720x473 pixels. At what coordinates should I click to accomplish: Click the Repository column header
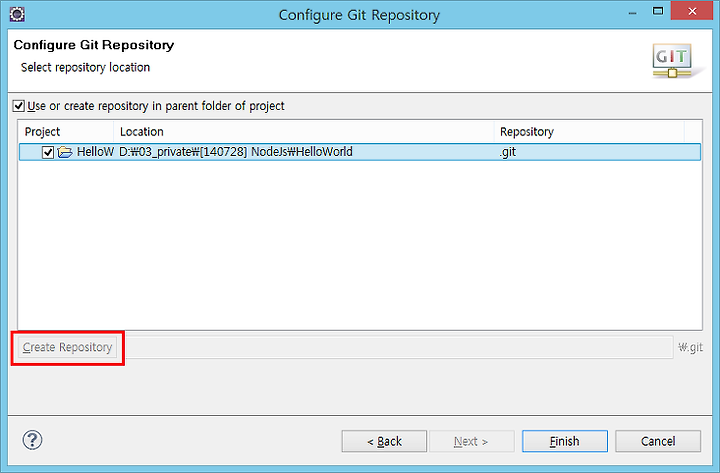click(x=589, y=132)
